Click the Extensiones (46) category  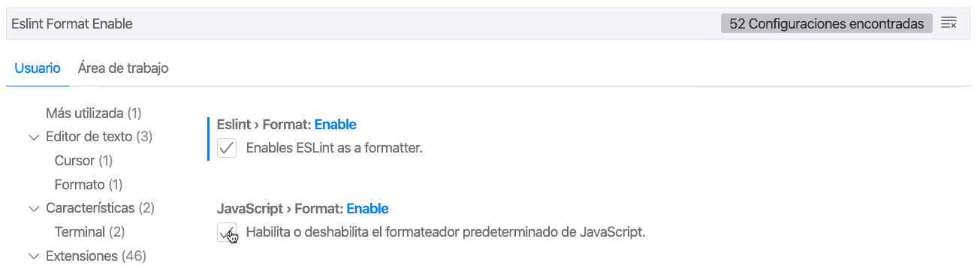95,256
